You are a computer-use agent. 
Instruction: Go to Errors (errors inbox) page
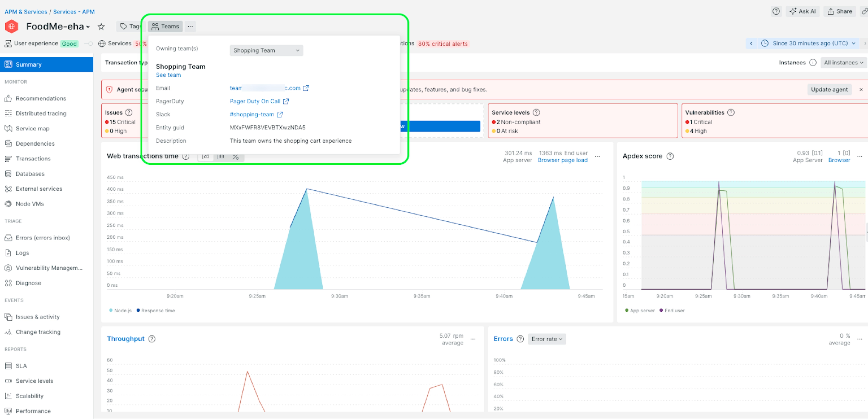point(42,238)
